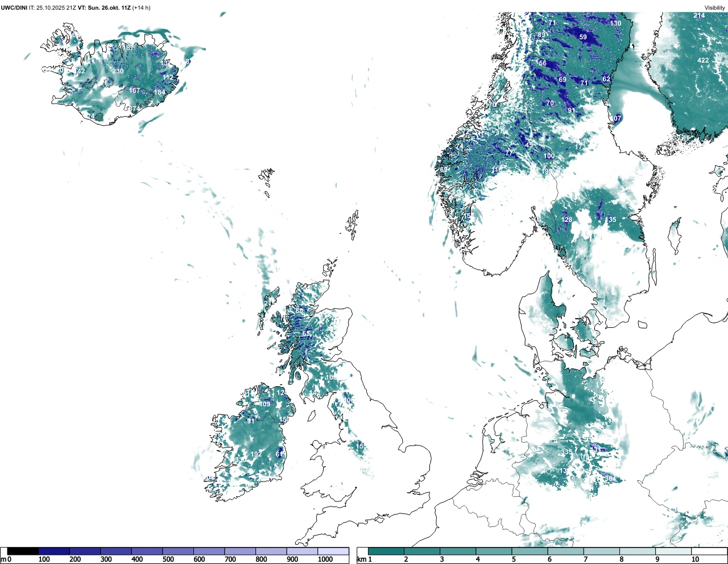Click the 'km' unit label on legend

pos(361,559)
